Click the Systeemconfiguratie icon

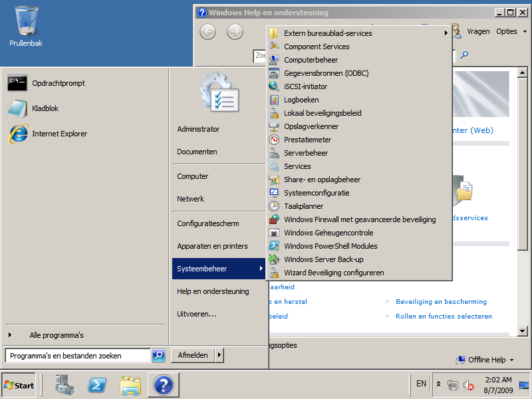coord(274,193)
